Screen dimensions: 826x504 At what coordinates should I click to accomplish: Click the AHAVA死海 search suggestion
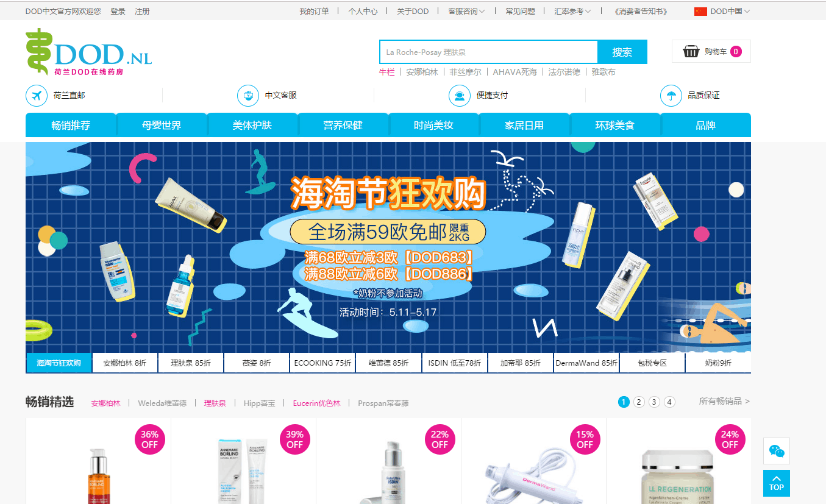[x=515, y=72]
